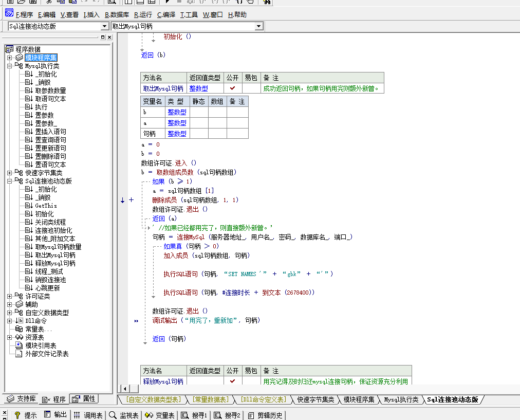Click the horizontal scrollbar left arrow
The image size is (520, 420).
(x=125, y=389)
